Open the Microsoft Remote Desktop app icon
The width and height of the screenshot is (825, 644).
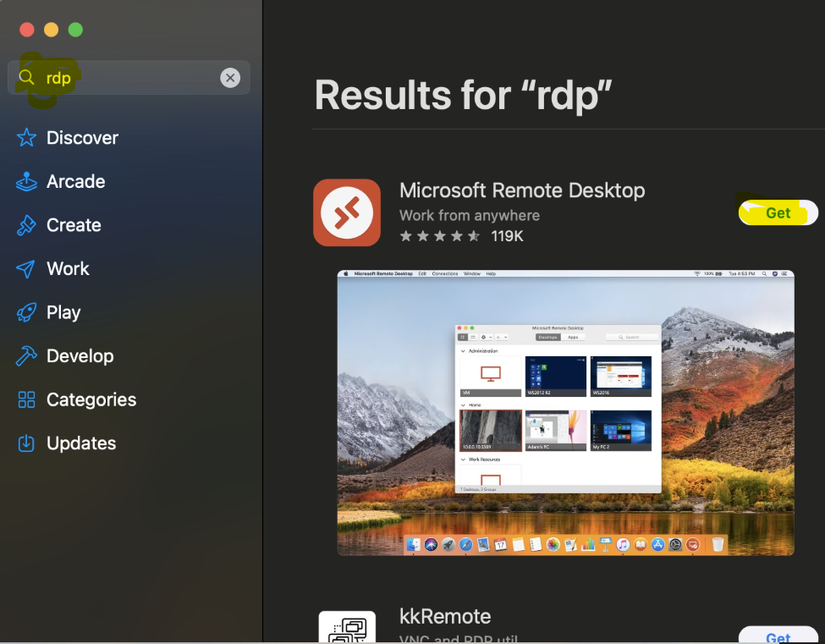pos(347,212)
